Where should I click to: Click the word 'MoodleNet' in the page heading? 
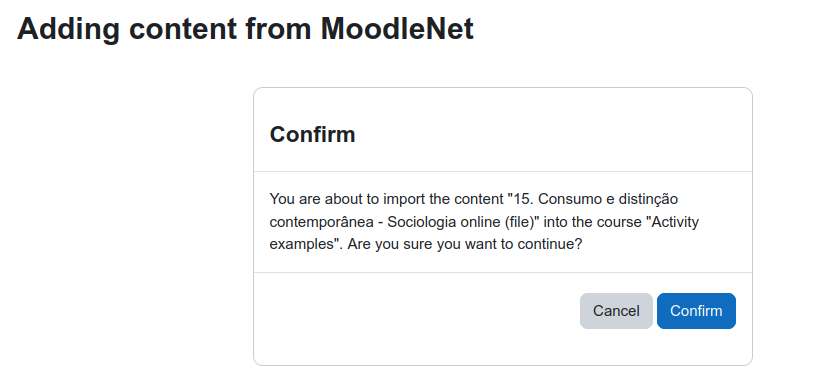(397, 29)
